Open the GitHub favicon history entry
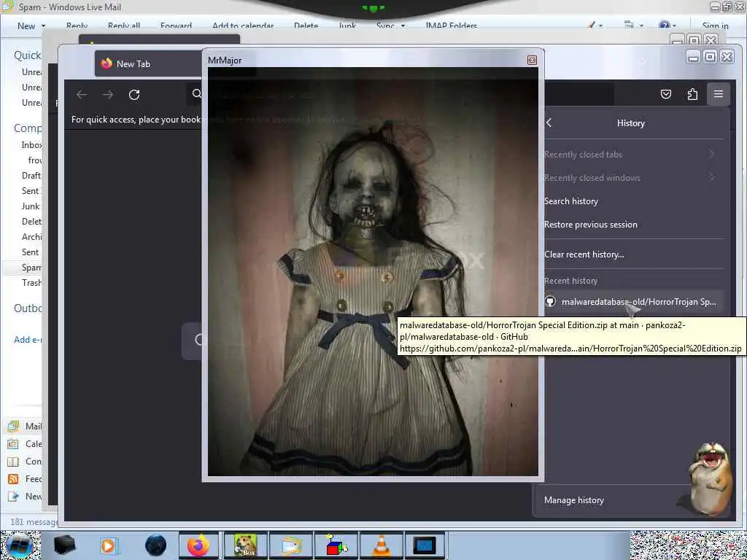747x560 pixels. tap(550, 301)
